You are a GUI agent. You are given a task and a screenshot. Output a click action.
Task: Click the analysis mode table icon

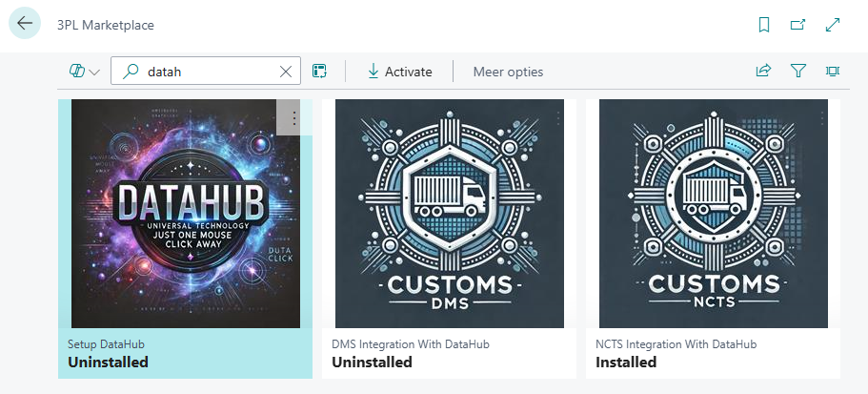pos(319,71)
